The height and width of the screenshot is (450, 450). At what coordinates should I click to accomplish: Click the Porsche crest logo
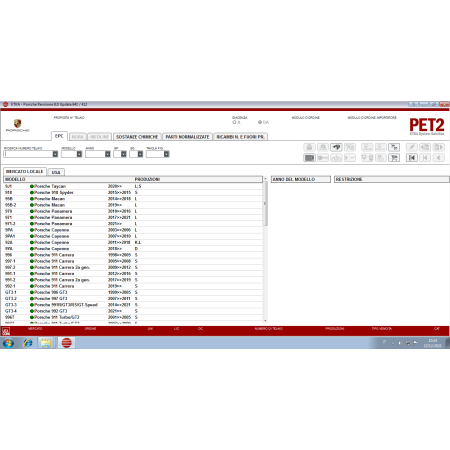point(18,123)
